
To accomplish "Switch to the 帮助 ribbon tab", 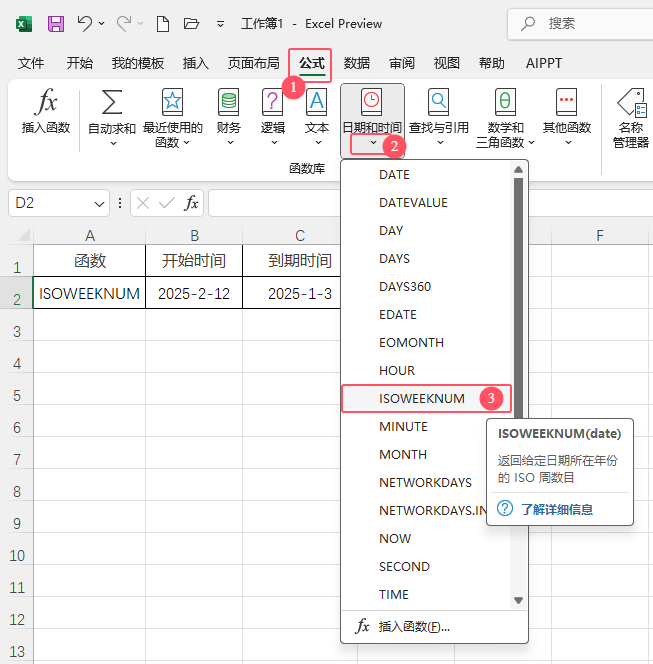I will 492,63.
